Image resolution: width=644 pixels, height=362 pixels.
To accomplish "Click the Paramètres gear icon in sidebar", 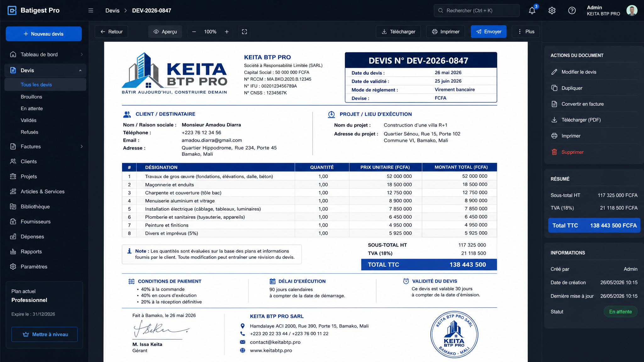I will (13, 267).
